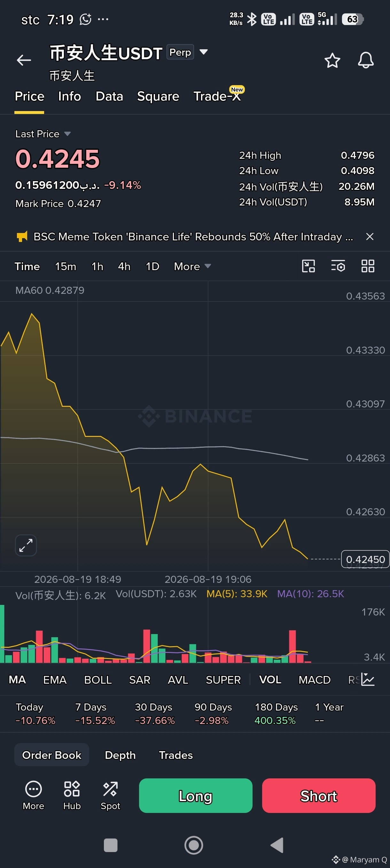Tap the Today -10.76% performance
This screenshot has height=868, width=390.
coord(35,713)
